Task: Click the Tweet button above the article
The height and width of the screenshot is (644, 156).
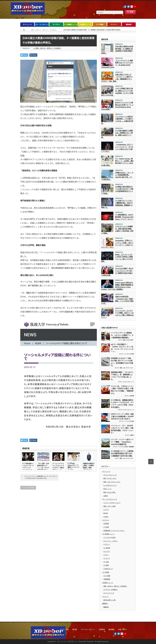Action: click(24, 55)
